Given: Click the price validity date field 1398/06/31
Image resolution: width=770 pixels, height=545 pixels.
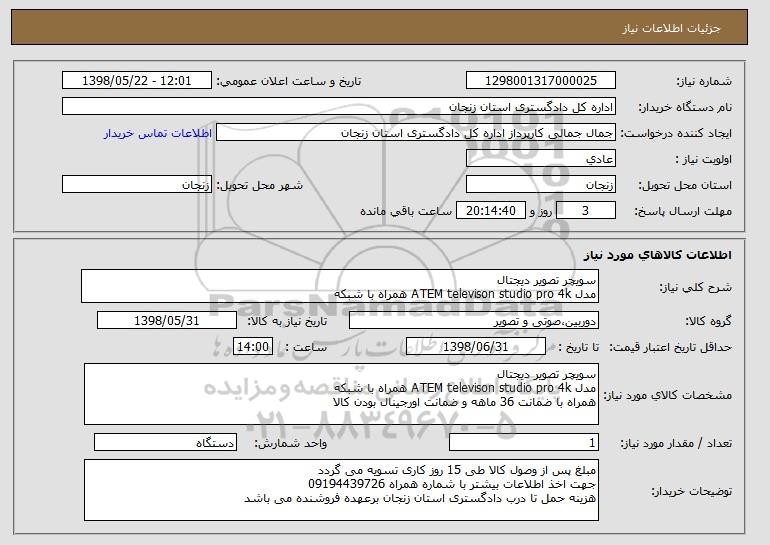Looking at the screenshot, I should click(x=476, y=347).
